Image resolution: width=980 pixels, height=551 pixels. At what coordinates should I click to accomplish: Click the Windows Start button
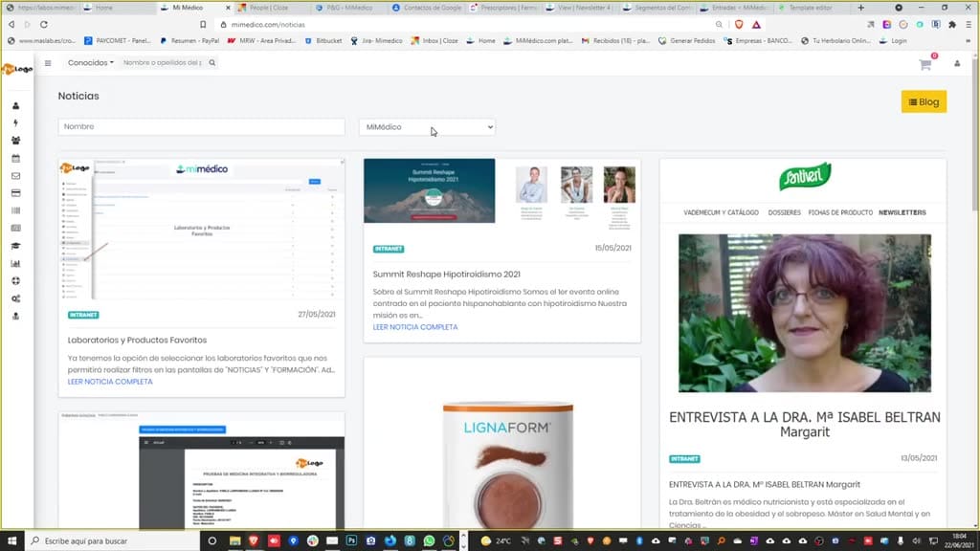click(11, 541)
